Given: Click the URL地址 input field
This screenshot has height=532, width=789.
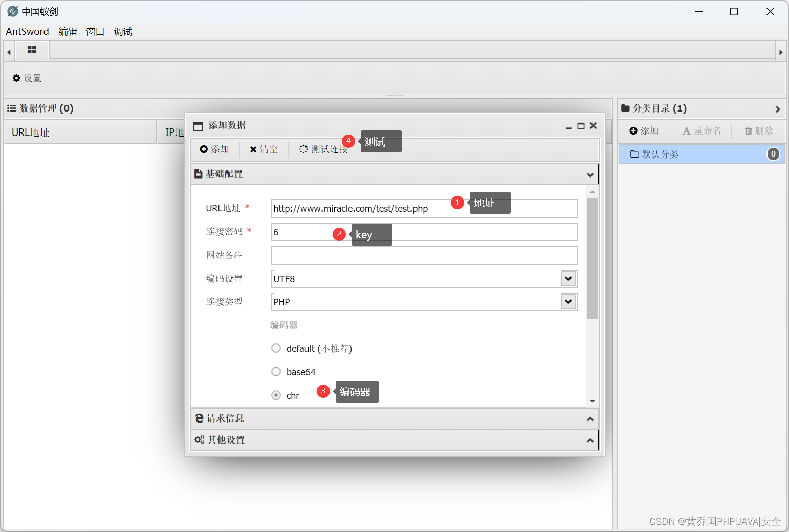Looking at the screenshot, I should click(x=424, y=208).
